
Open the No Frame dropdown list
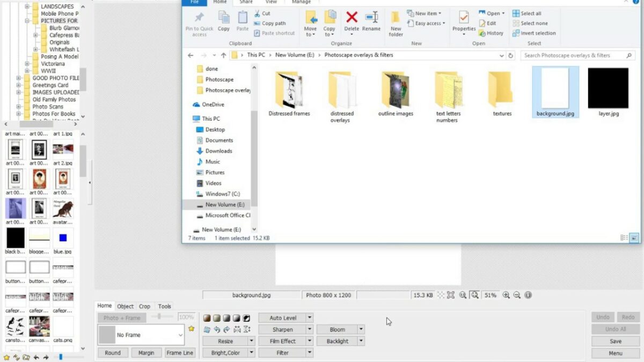182,334
